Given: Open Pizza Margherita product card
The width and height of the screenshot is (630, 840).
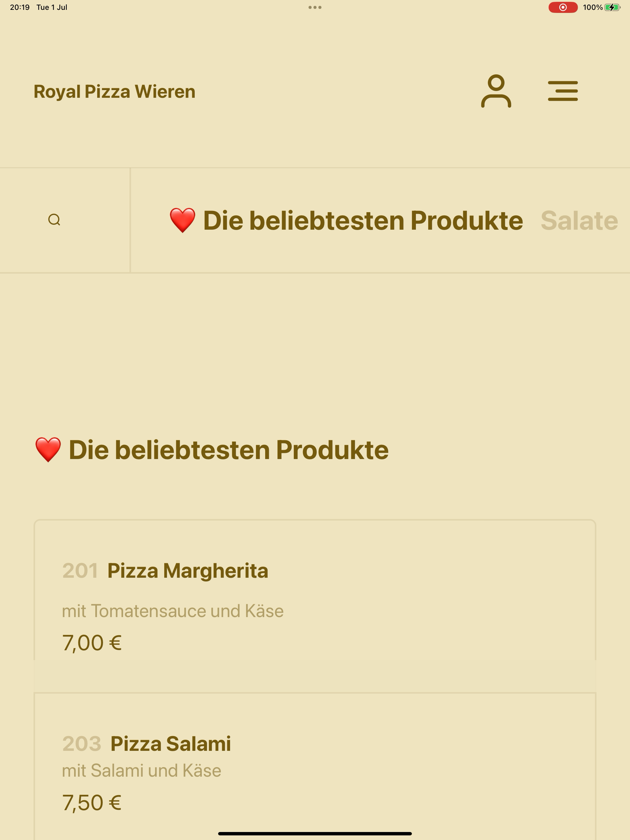Looking at the screenshot, I should coord(315,606).
